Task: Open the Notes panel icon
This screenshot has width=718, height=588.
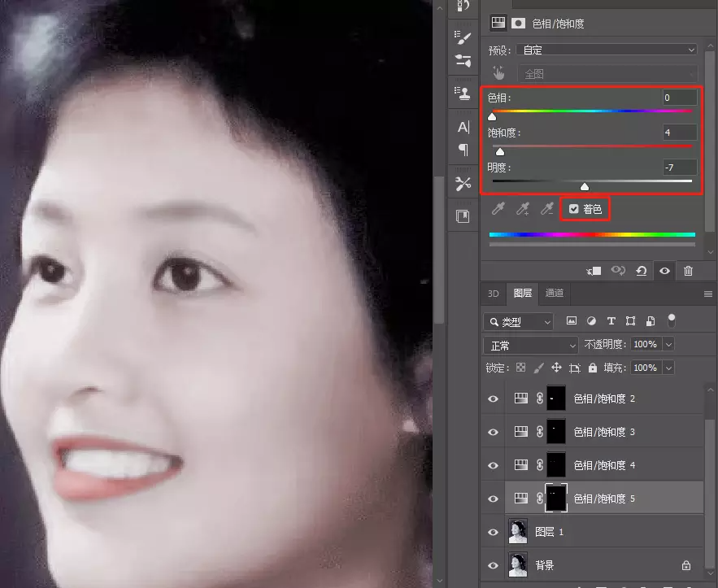Action: click(463, 216)
